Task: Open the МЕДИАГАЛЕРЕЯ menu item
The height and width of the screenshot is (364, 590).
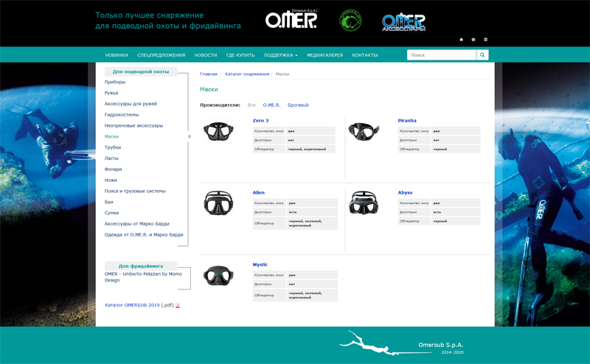Action: pyautogui.click(x=324, y=55)
